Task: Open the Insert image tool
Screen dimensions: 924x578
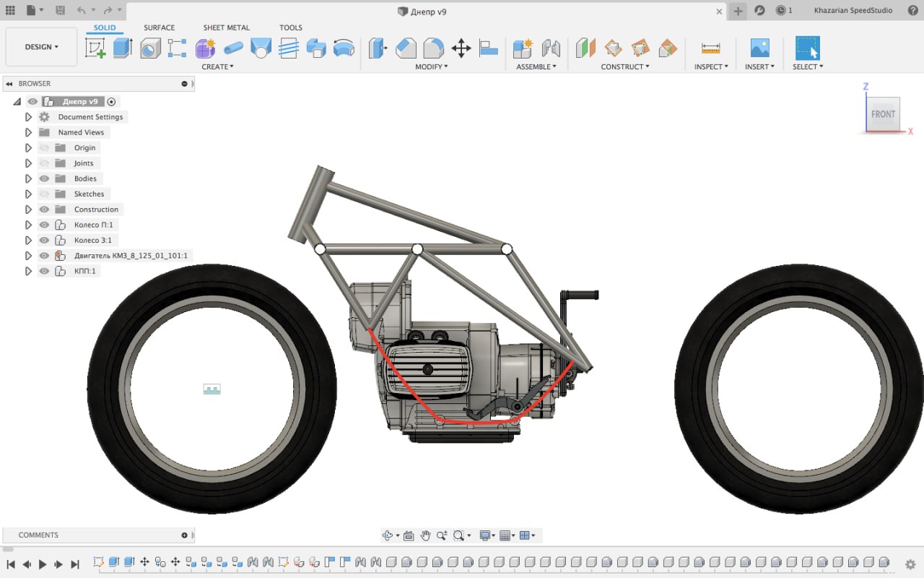Action: pos(759,48)
